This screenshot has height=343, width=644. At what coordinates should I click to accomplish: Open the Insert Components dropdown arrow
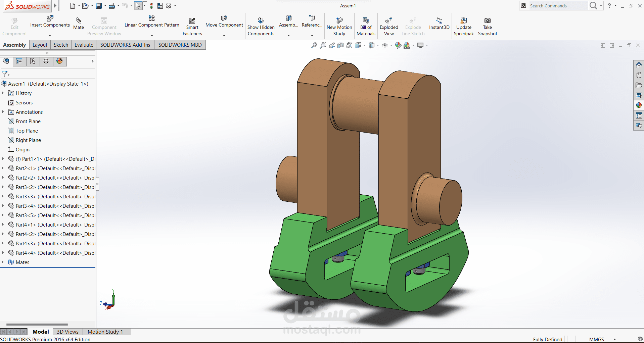point(50,35)
